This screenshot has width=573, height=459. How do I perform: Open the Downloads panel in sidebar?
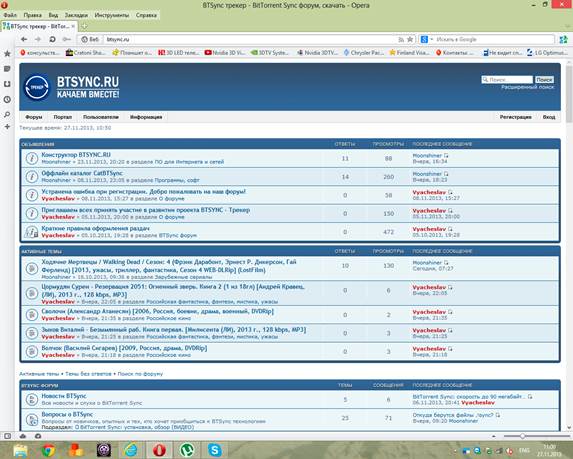click(7, 84)
